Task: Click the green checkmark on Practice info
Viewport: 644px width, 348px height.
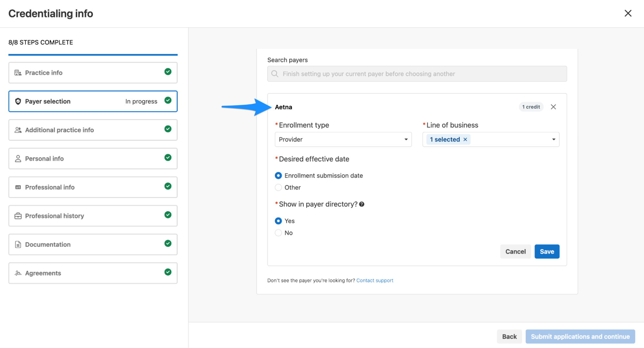Action: [168, 71]
